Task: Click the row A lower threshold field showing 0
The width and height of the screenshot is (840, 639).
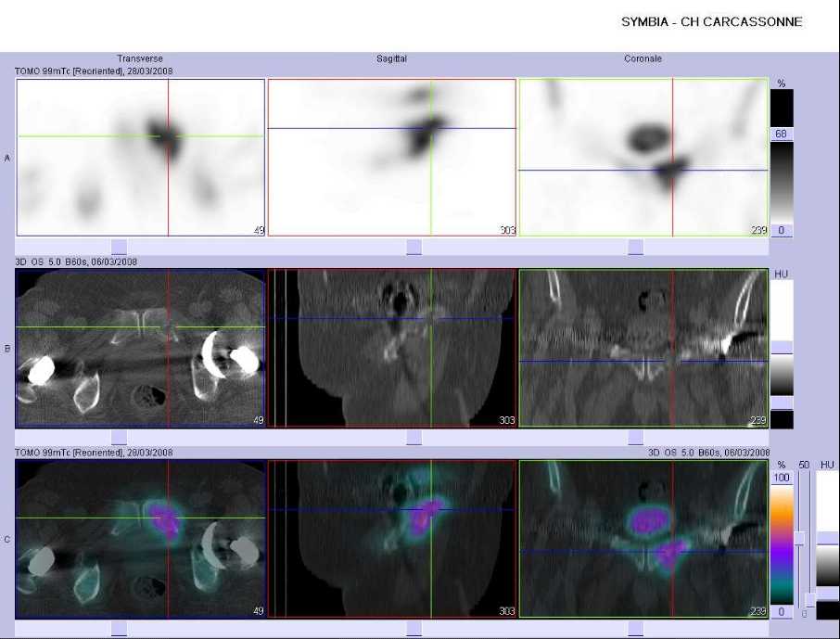Action: 782,231
